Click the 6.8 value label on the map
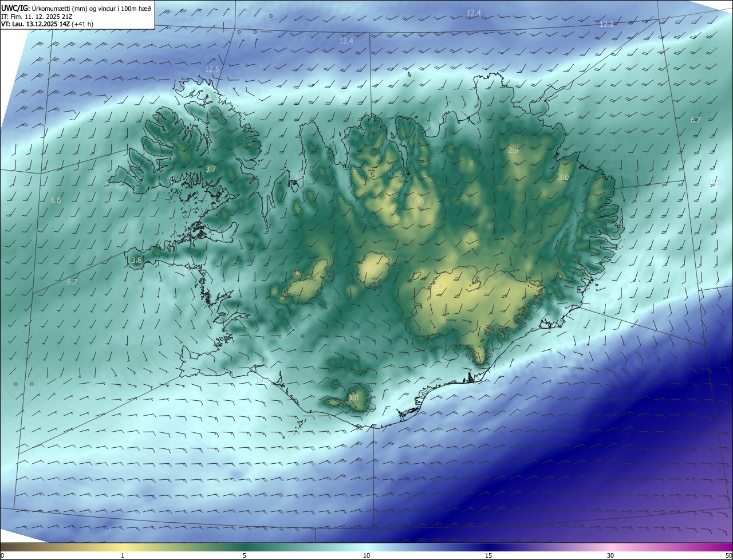Viewport: 733px width, 560px height. pyautogui.click(x=56, y=200)
